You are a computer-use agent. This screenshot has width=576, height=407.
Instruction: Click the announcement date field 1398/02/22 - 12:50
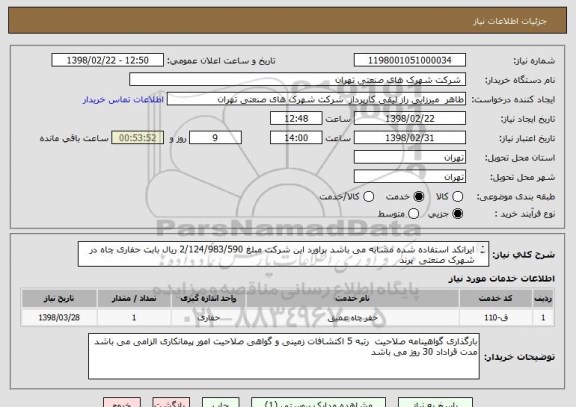coord(108,60)
